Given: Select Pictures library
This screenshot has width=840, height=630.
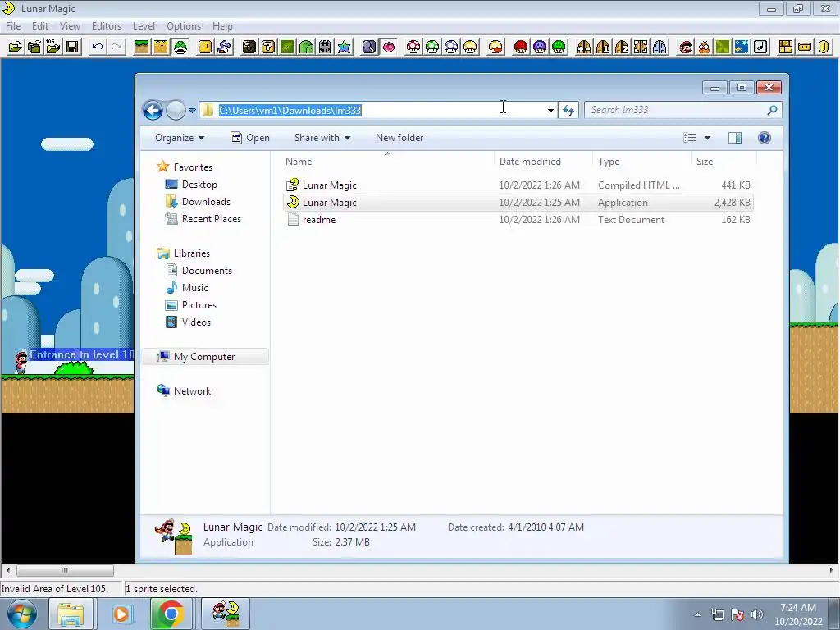Looking at the screenshot, I should tap(199, 305).
